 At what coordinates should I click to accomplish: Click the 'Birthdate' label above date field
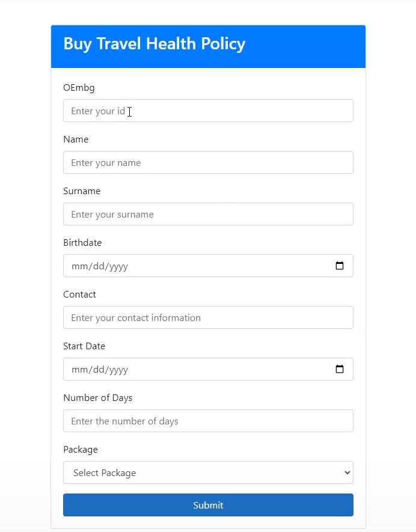(82, 243)
